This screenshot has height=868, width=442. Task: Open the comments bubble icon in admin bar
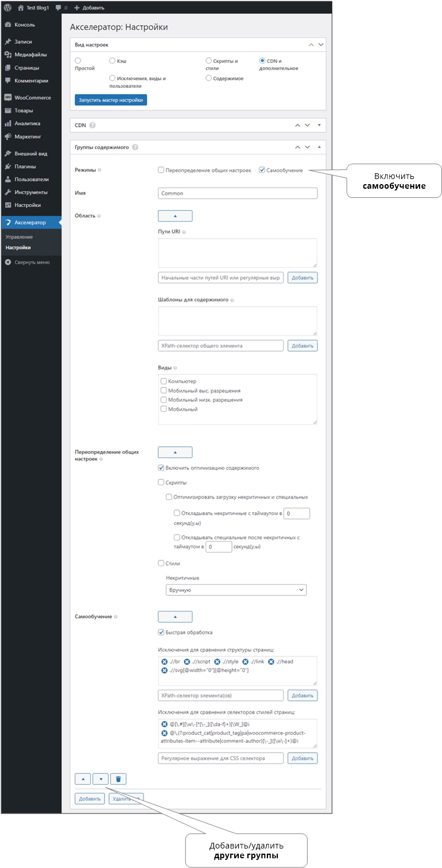pyautogui.click(x=59, y=7)
